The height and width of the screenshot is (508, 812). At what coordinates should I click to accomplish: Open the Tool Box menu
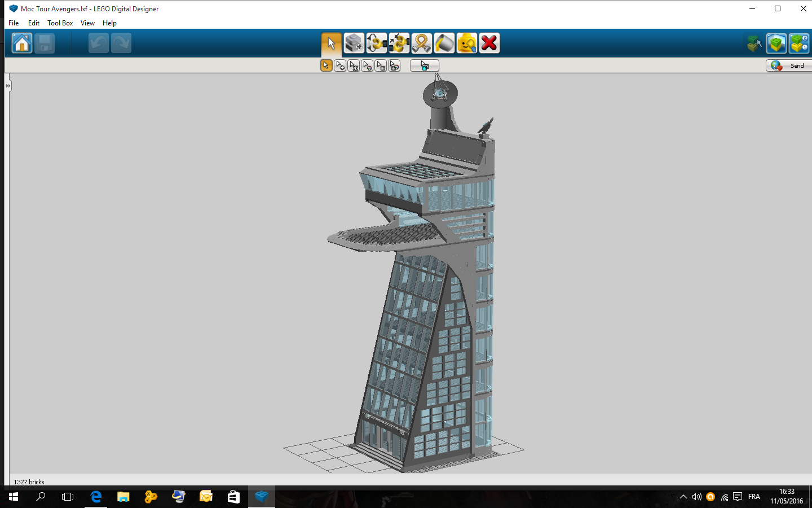click(60, 23)
